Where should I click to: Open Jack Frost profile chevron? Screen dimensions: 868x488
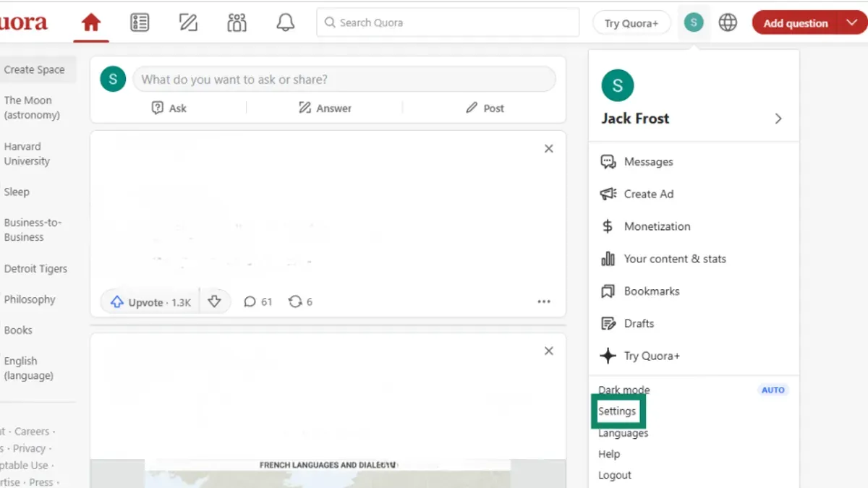(x=778, y=119)
